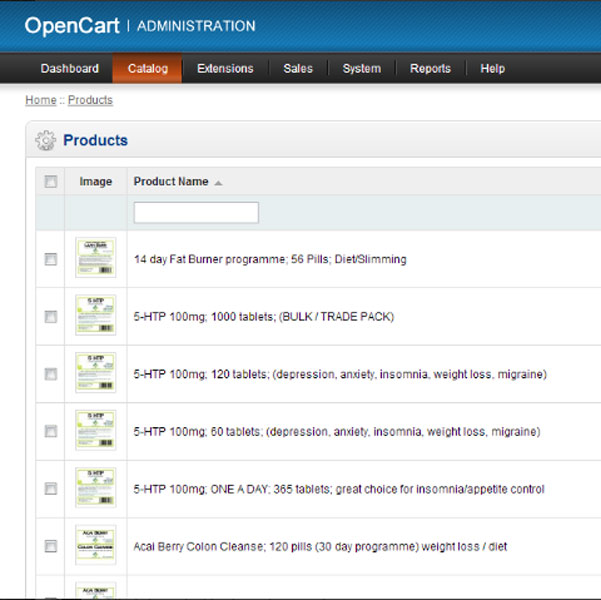This screenshot has width=601, height=600.
Task: Go to the Home breadcrumb link
Action: coord(41,100)
